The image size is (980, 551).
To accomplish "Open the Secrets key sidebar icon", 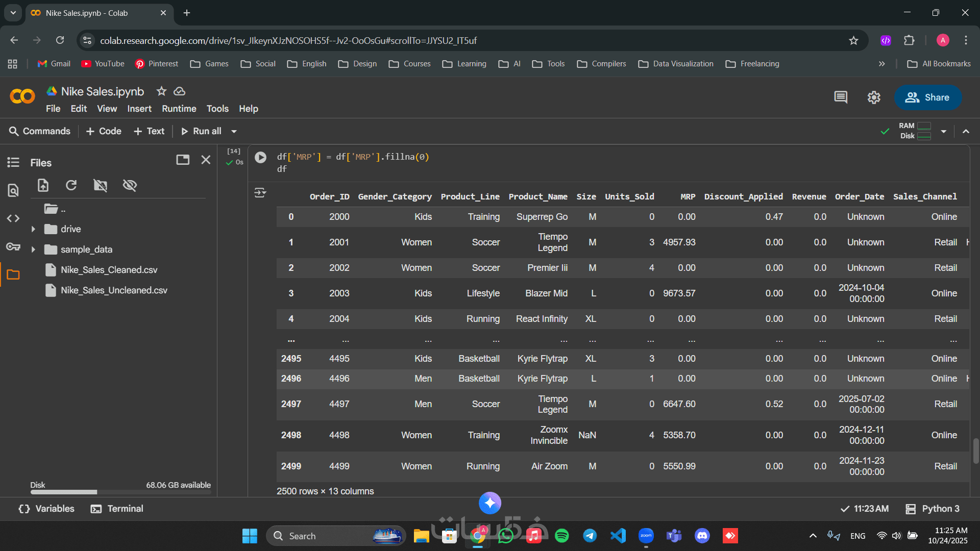I will tap(13, 247).
